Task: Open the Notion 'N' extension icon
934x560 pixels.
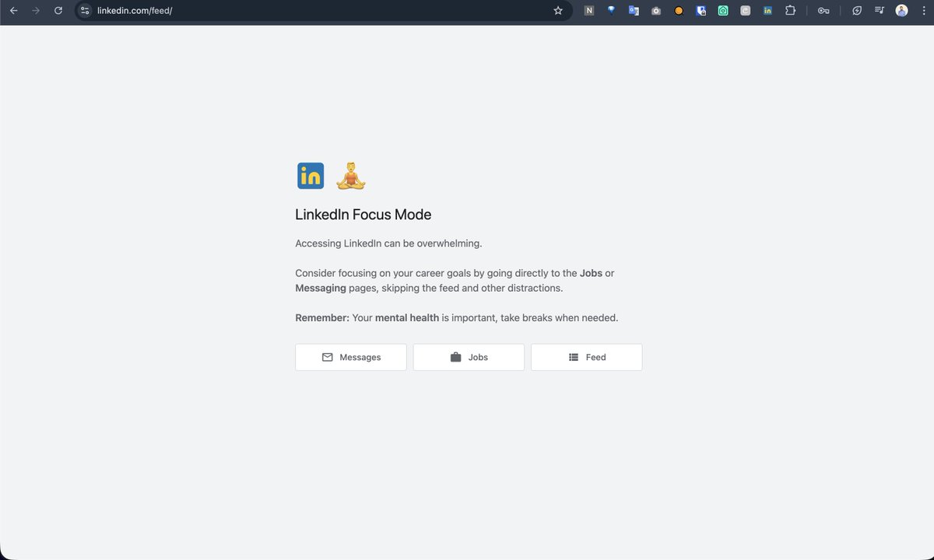Action: [589, 11]
